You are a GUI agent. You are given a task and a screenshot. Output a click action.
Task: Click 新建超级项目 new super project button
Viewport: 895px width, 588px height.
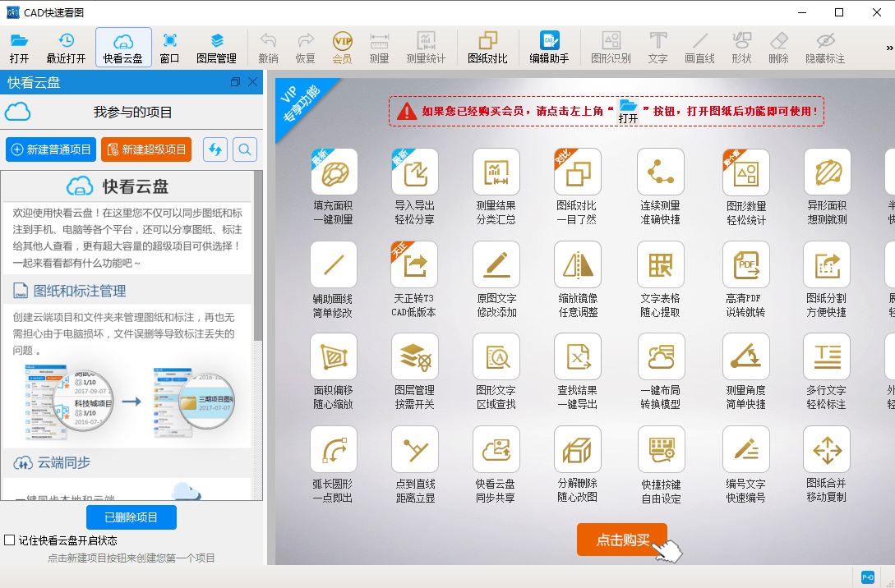146,149
